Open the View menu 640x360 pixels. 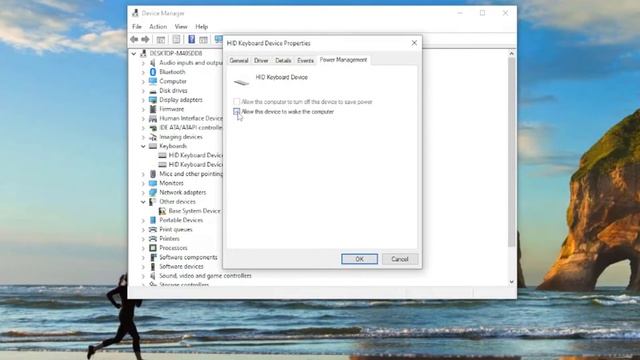(181, 27)
